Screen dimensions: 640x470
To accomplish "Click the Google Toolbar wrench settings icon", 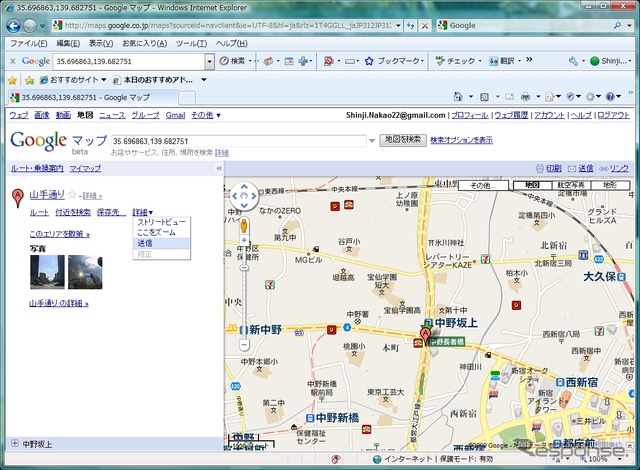I will 573,61.
